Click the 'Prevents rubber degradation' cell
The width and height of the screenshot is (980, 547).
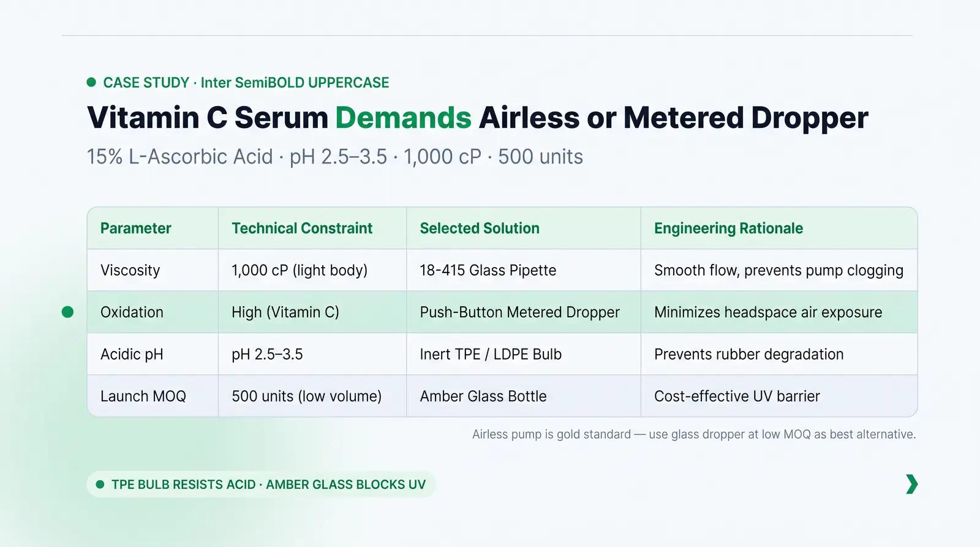tap(779, 354)
